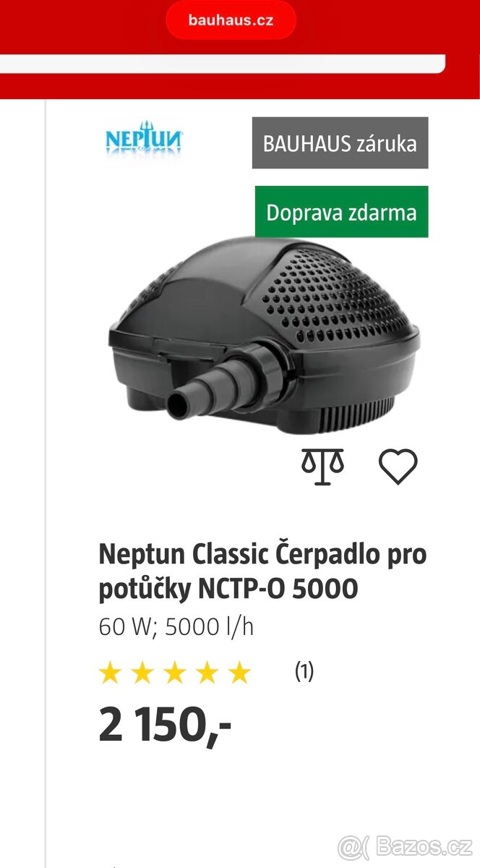Open the review count (1) link
Screen dimensions: 480x868
[x=304, y=671]
